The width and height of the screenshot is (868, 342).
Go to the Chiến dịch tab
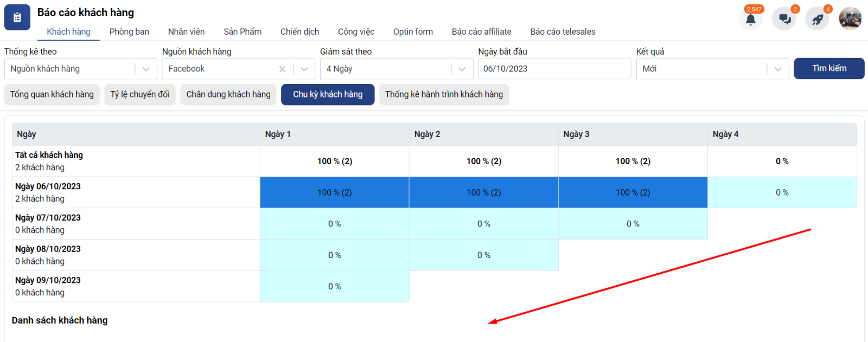point(299,31)
